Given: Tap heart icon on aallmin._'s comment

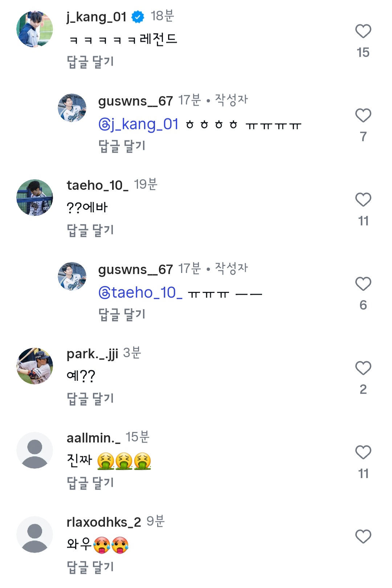Looking at the screenshot, I should (x=363, y=452).
